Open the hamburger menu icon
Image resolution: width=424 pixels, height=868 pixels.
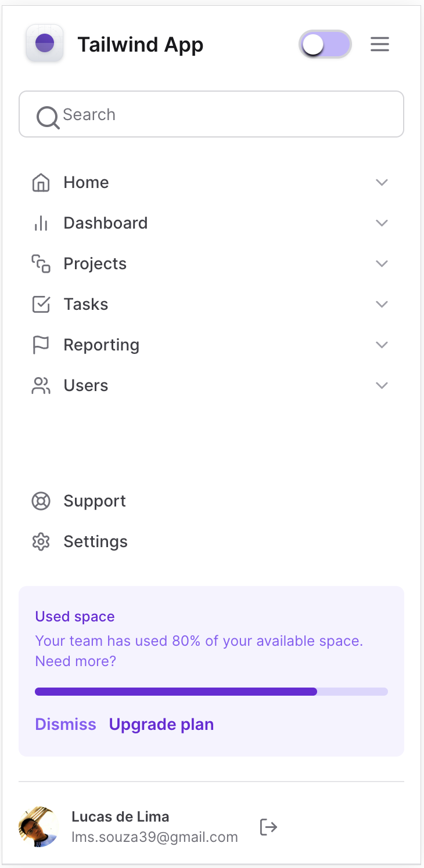(380, 44)
